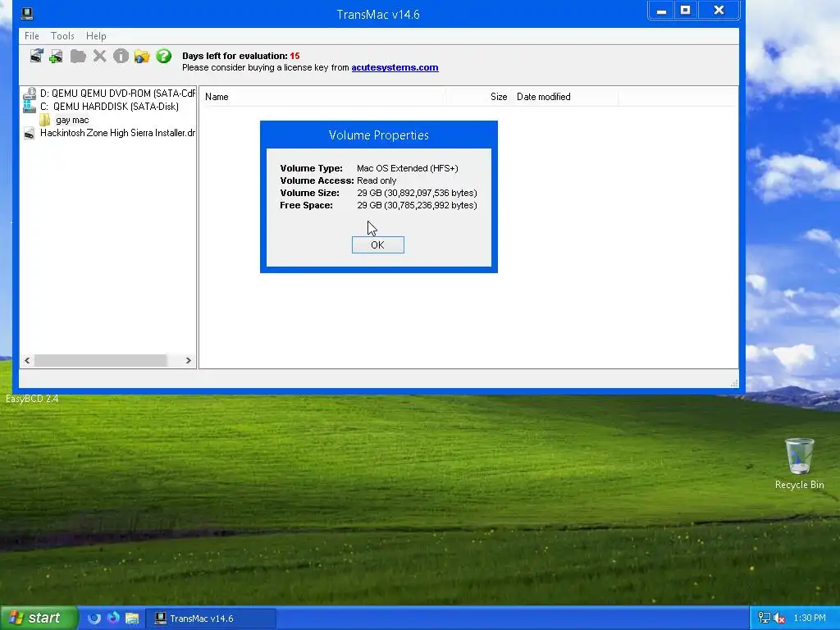Open the acutesystems.com link
Image resolution: width=840 pixels, height=630 pixels.
coord(395,67)
